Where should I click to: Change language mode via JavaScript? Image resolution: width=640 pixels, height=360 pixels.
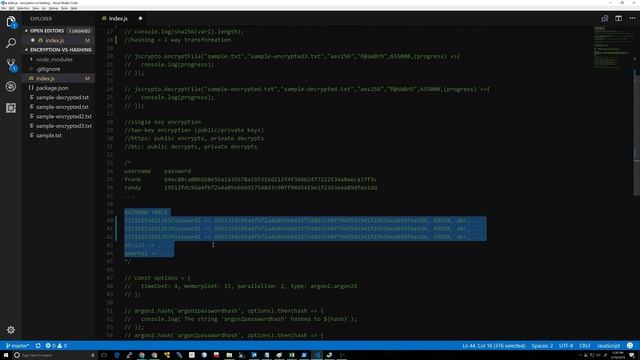[608, 346]
